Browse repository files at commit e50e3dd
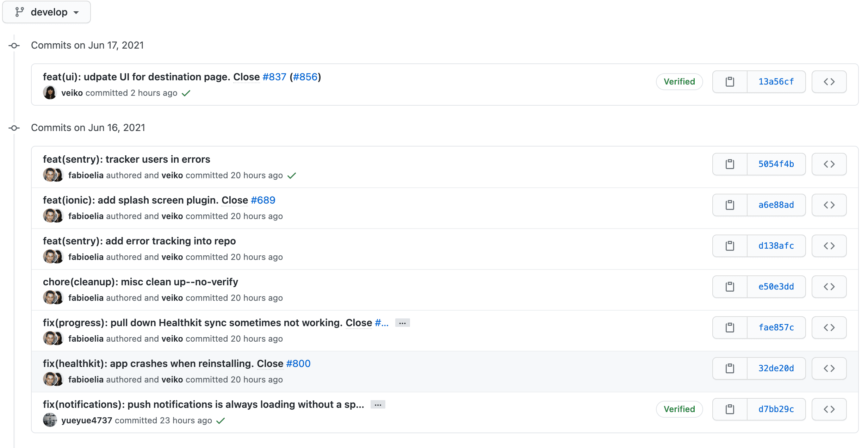 829,287
